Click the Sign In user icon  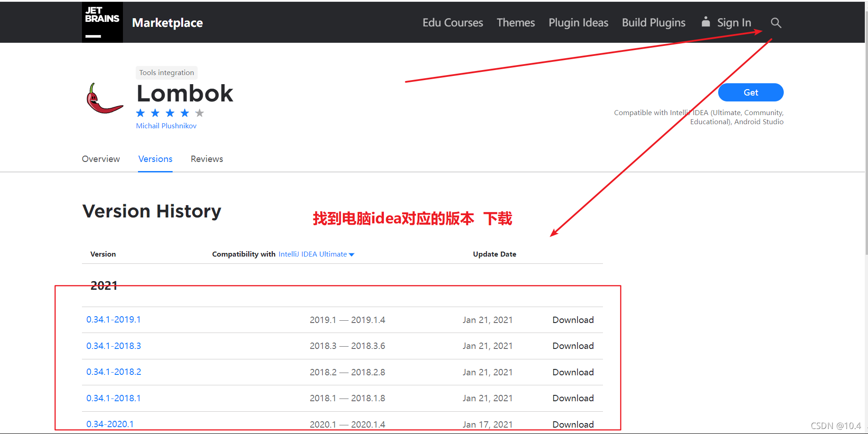(705, 22)
